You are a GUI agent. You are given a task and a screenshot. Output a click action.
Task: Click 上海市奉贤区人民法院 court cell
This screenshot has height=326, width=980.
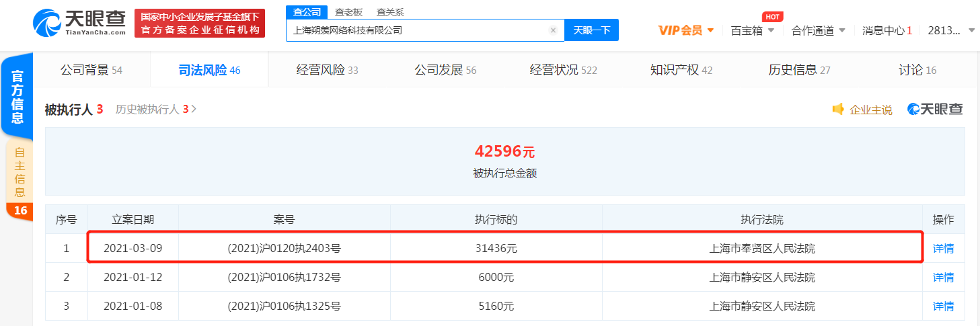[762, 248]
